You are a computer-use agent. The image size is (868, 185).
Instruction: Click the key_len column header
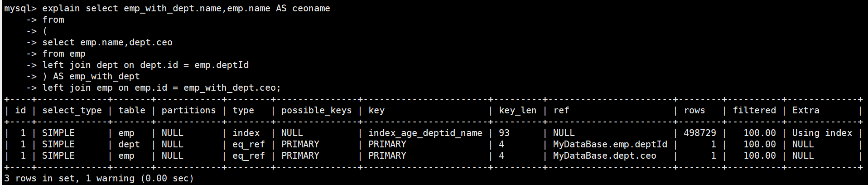(x=517, y=111)
